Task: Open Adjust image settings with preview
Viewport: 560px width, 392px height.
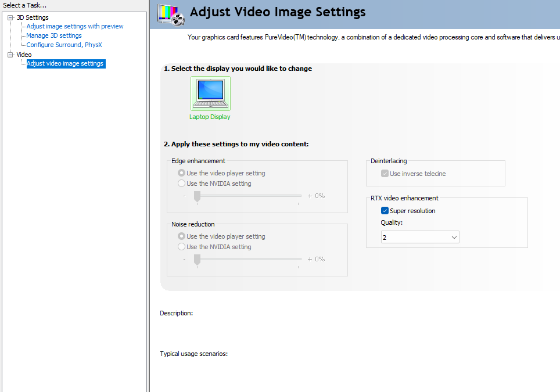Action: (75, 26)
